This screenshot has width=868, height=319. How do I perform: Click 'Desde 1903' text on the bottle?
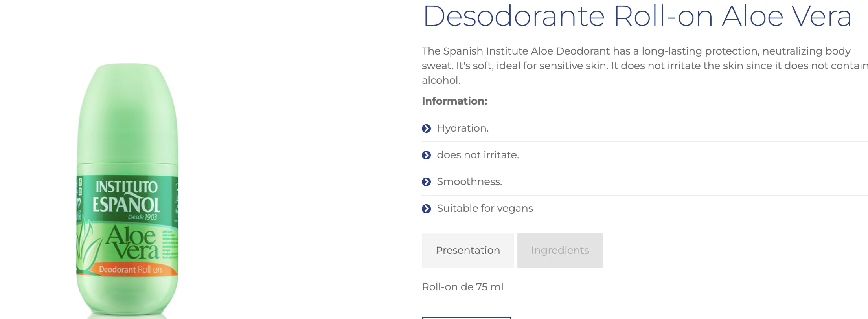[x=142, y=217]
